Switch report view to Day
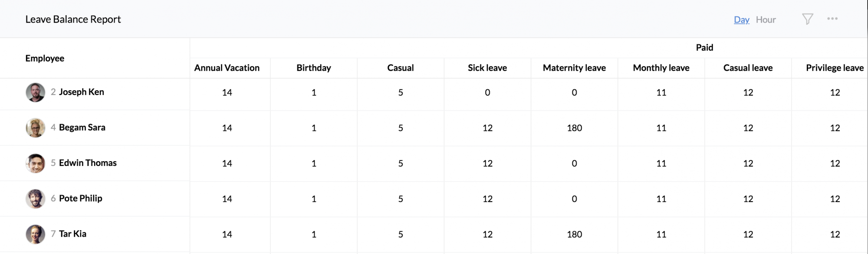868x254 pixels. click(741, 20)
